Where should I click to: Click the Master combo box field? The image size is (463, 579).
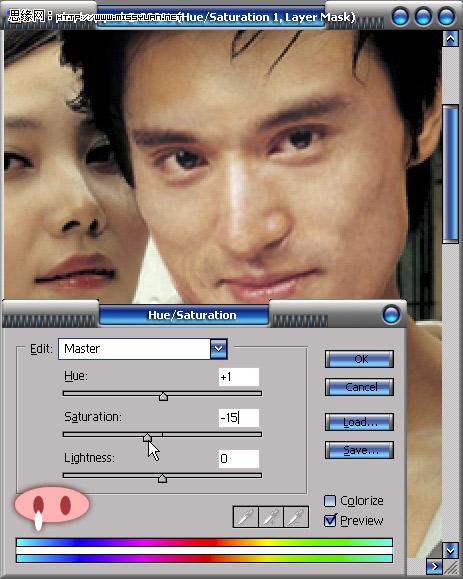[x=143, y=349]
